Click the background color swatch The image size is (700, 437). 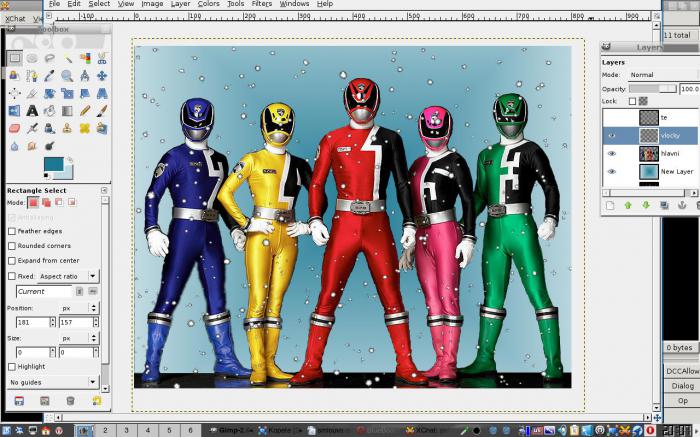click(x=67, y=173)
